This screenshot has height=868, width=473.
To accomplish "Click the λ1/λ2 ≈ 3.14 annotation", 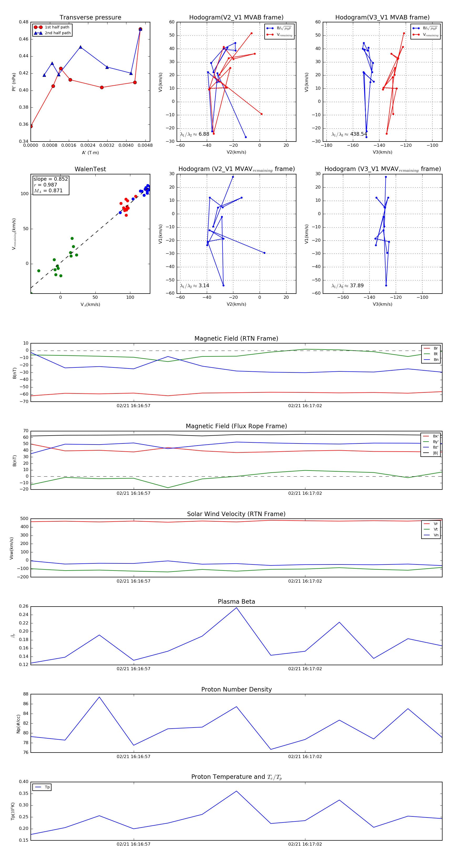I will pos(194,286).
